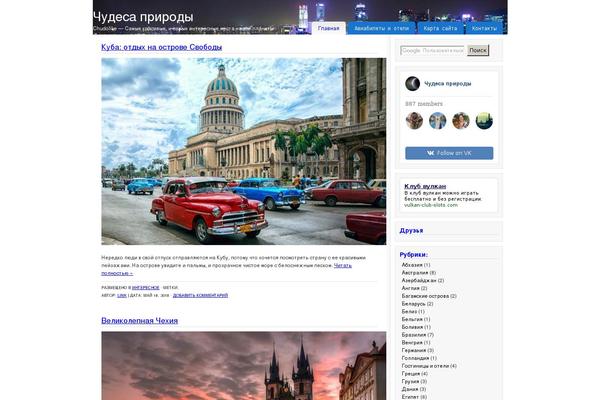Image resolution: width=600 pixels, height=400 pixels.
Task: Open the fourth VK member avatar
Action: [484, 121]
